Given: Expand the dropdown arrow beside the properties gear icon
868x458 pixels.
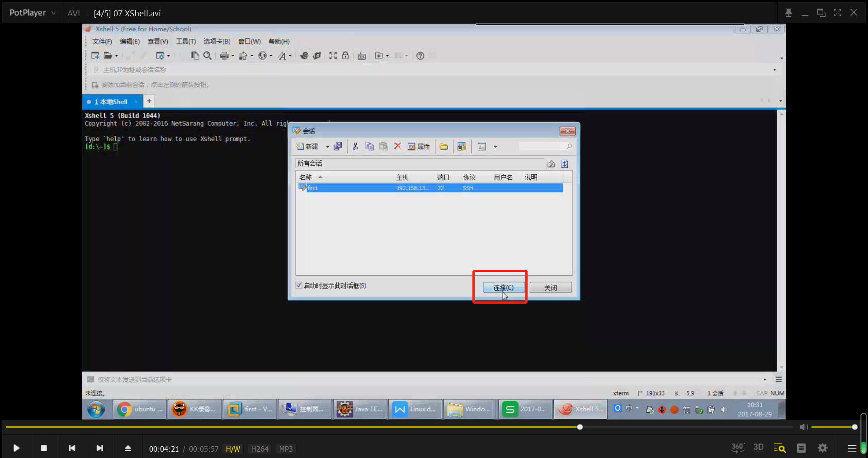Looking at the screenshot, I should [169, 56].
